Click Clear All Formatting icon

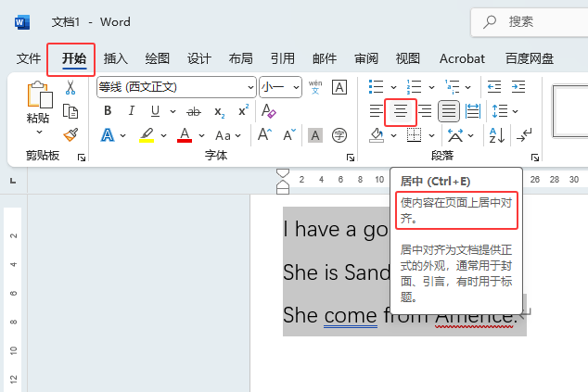coord(268,111)
